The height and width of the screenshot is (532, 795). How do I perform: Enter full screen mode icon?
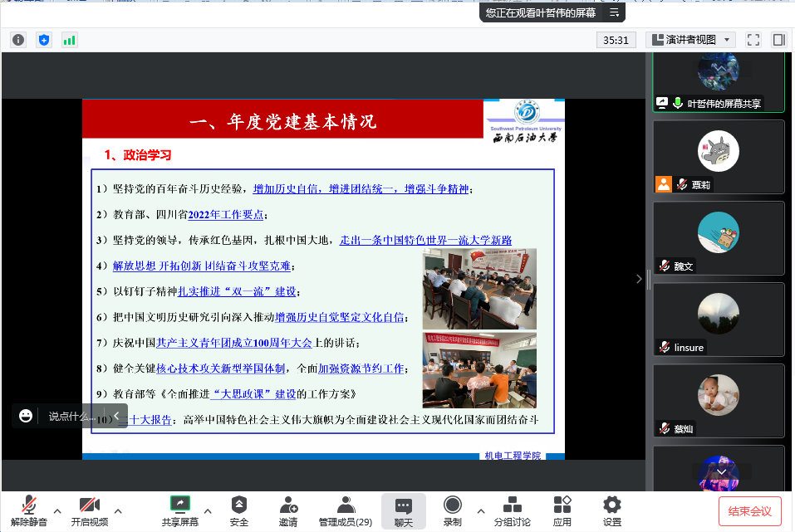click(753, 40)
